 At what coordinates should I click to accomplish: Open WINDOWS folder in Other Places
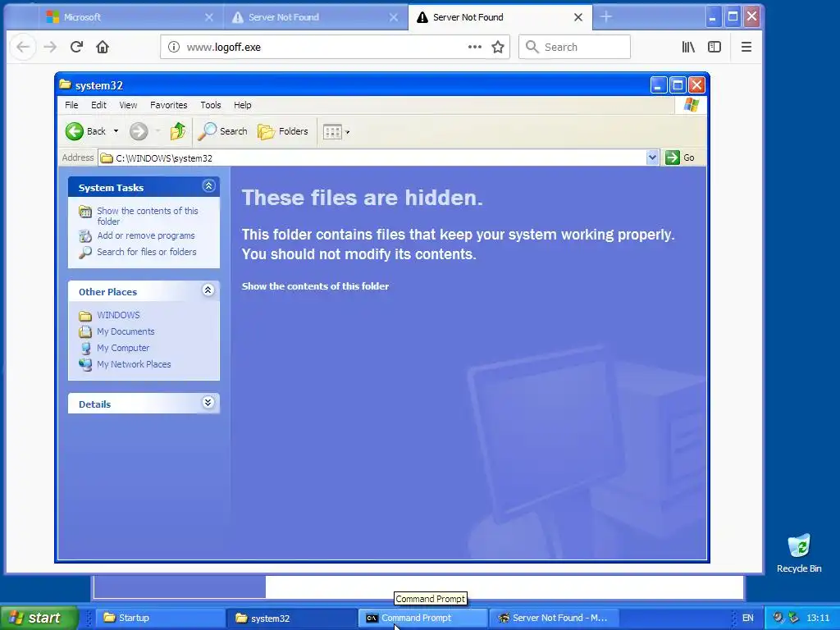118,315
